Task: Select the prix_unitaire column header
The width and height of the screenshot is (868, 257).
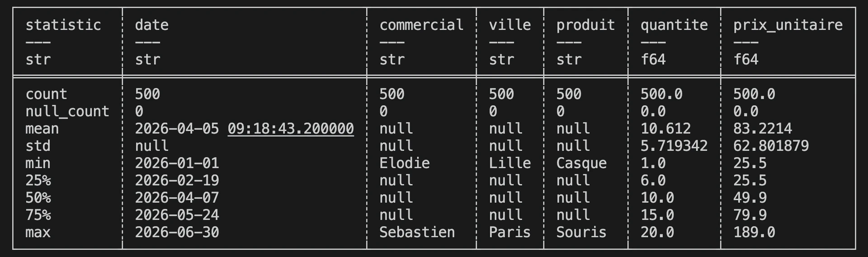Action: [788, 25]
